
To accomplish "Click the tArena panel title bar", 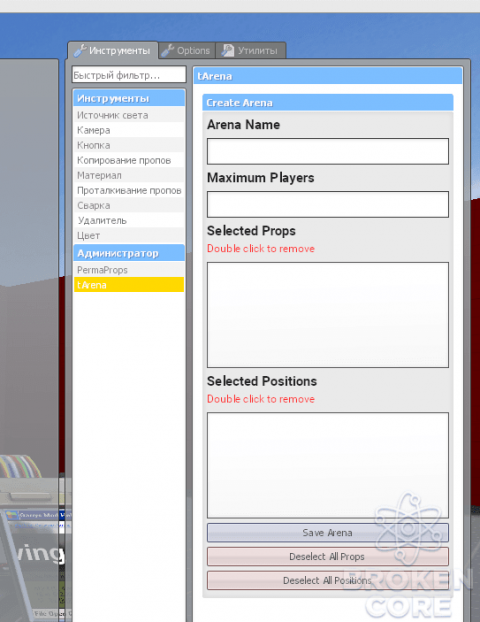I will 328,76.
